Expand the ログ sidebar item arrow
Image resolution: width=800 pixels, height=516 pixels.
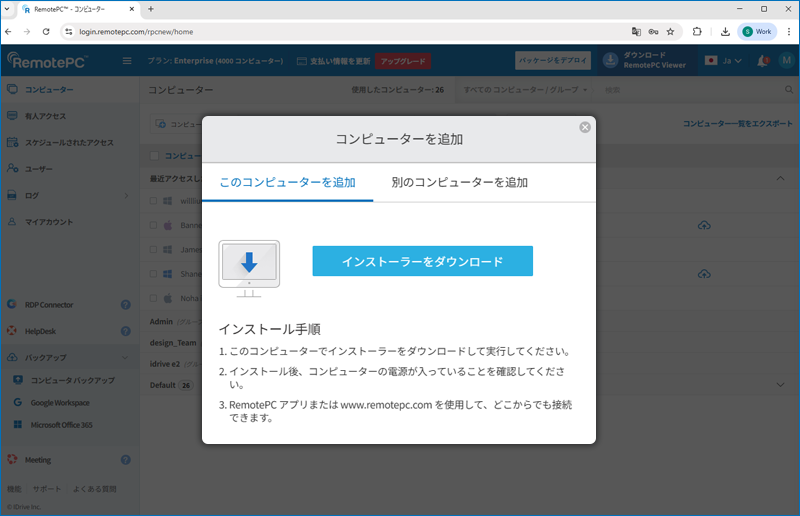(126, 195)
